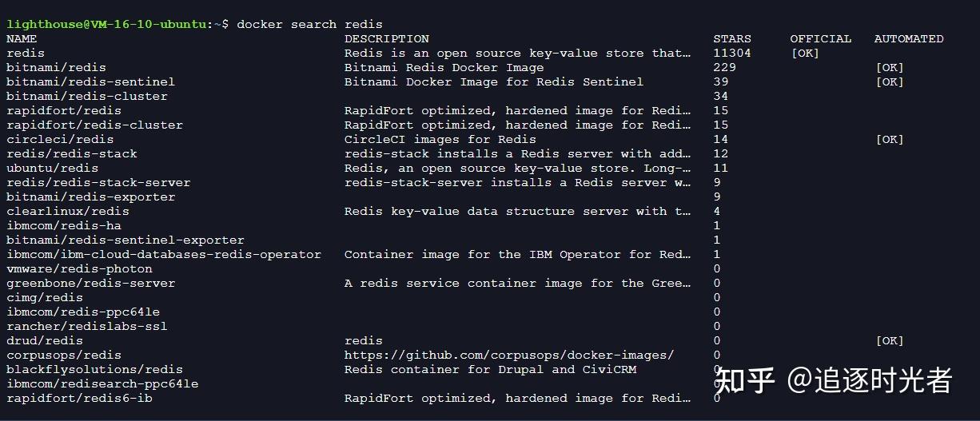Click the github.com/corpusops/docker-images URL
The width and height of the screenshot is (980, 421).
509,355
